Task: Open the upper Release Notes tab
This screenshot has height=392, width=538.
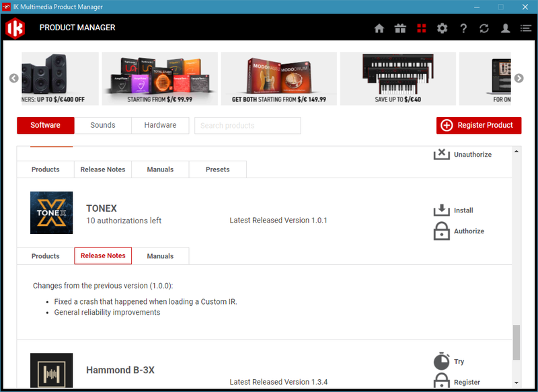Action: (x=103, y=169)
